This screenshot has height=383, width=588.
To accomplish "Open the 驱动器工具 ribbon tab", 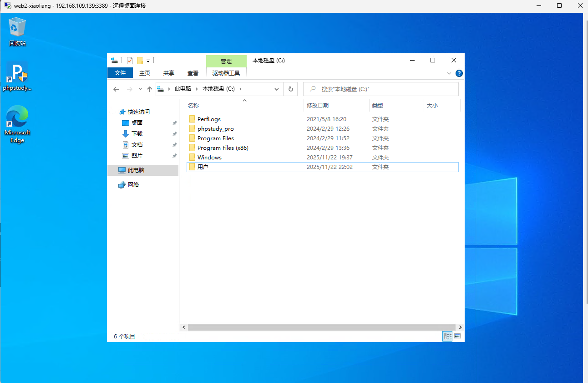I will click(226, 73).
